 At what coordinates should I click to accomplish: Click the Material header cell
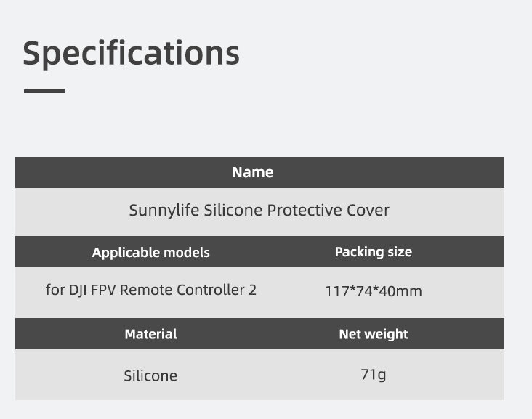point(150,334)
